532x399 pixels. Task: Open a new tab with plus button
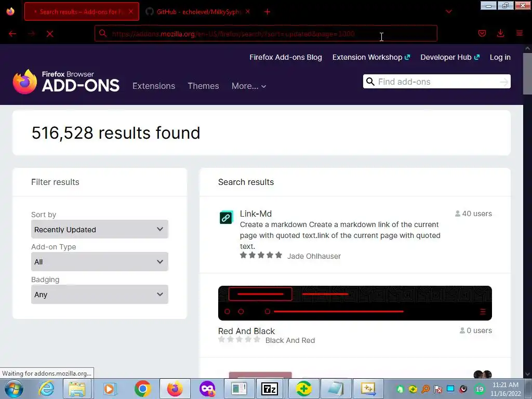268,12
